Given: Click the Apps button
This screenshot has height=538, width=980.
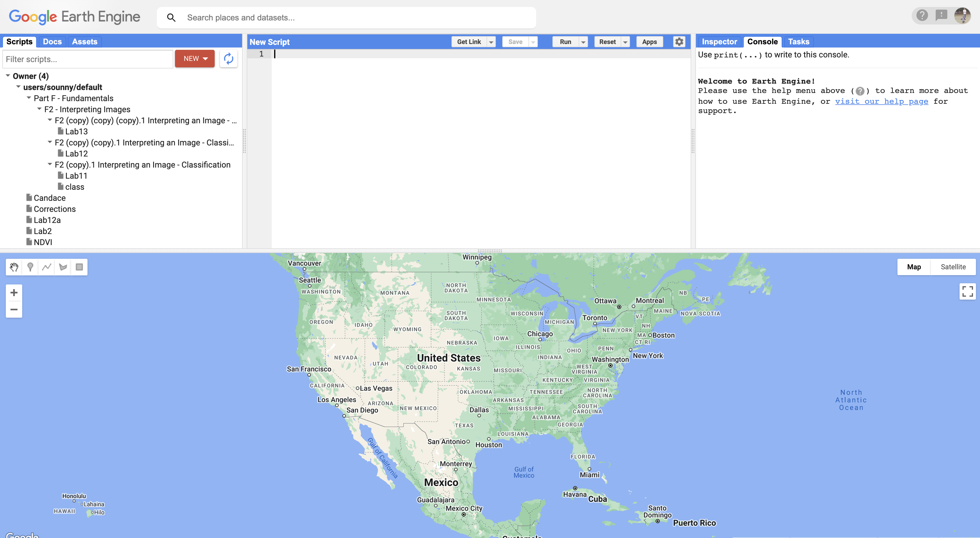Looking at the screenshot, I should (649, 41).
